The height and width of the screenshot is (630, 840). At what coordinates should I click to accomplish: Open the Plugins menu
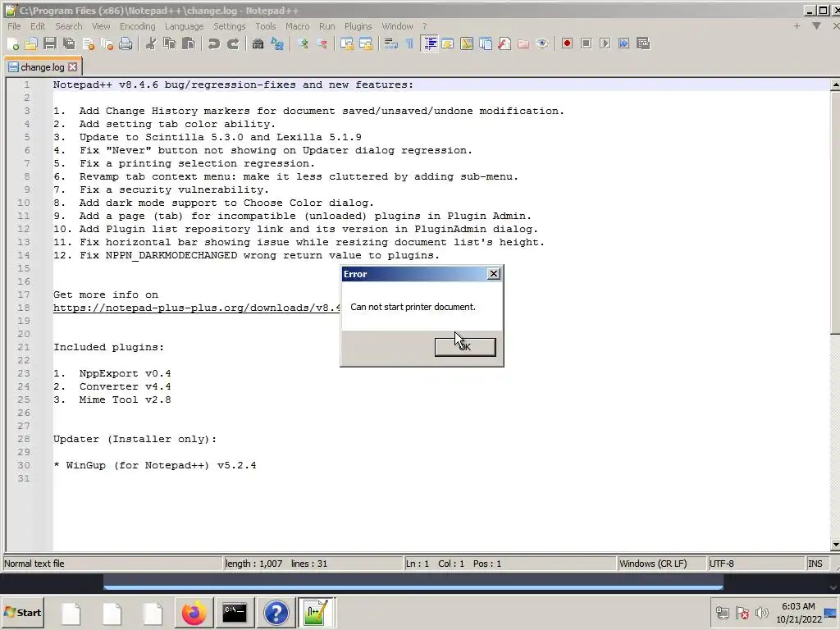click(x=358, y=26)
